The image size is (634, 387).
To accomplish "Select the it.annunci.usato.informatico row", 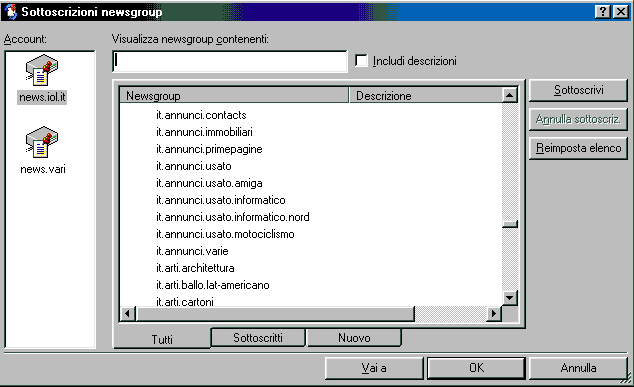I will coord(221,200).
